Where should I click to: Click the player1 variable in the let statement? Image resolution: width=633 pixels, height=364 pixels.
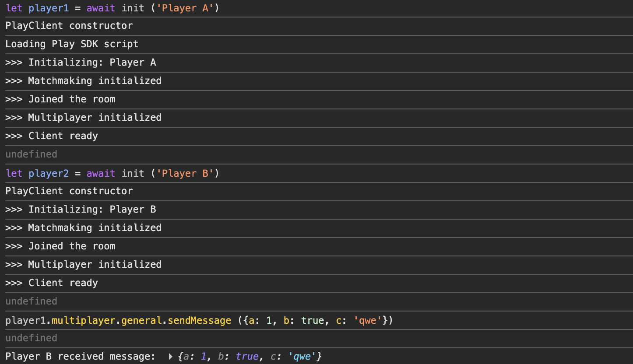click(x=49, y=8)
